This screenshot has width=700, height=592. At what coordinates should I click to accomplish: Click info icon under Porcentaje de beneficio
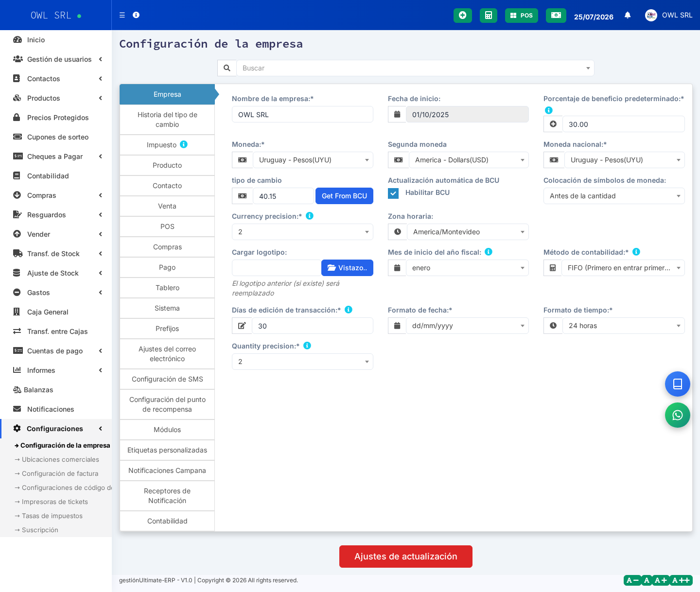point(549,110)
